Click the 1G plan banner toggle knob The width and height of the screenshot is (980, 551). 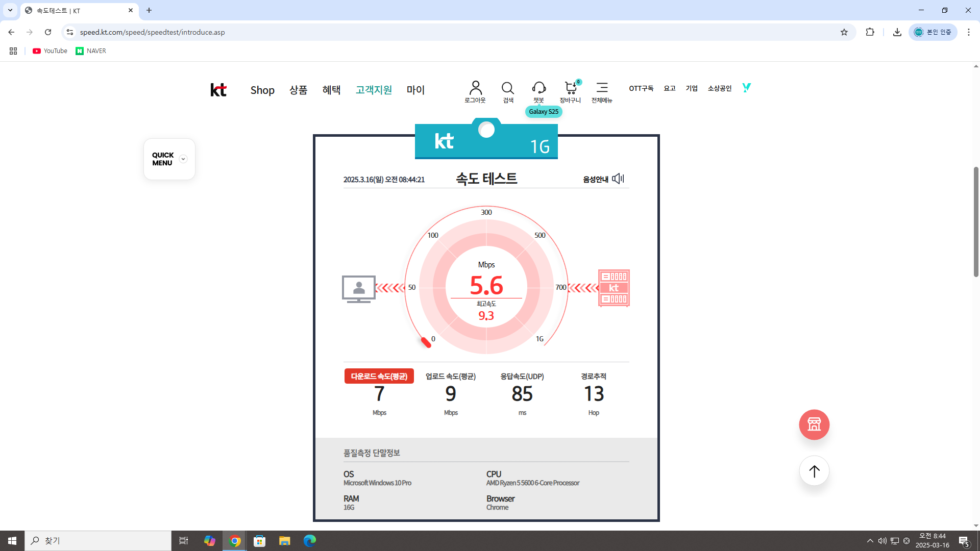(486, 130)
